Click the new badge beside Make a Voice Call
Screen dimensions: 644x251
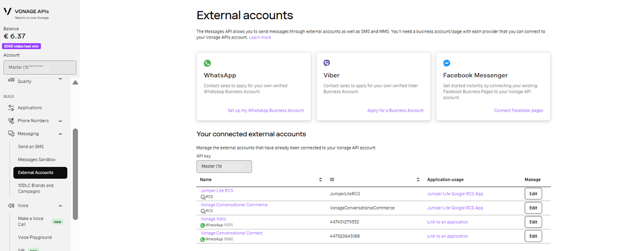click(58, 222)
